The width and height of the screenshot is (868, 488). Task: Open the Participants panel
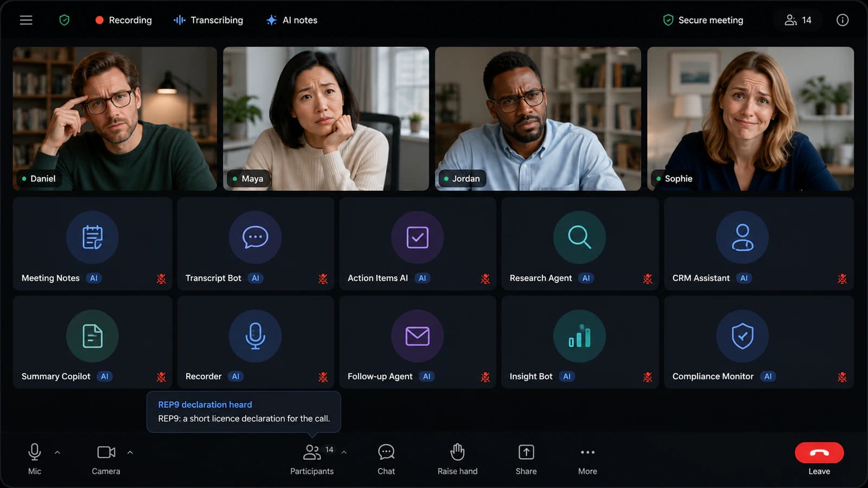tap(312, 459)
